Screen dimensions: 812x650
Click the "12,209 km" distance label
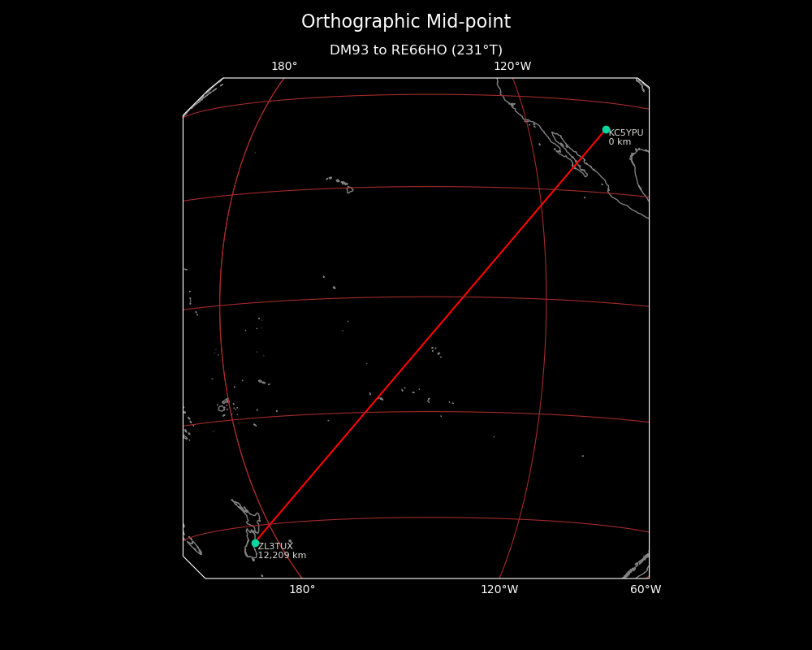(x=282, y=556)
